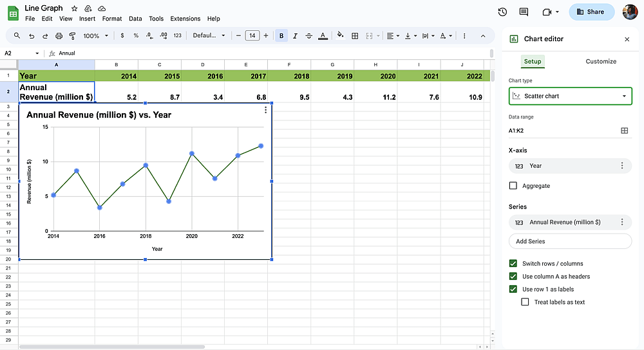Uncheck Use row 1 as labels
Image resolution: width=644 pixels, height=350 pixels.
(513, 289)
